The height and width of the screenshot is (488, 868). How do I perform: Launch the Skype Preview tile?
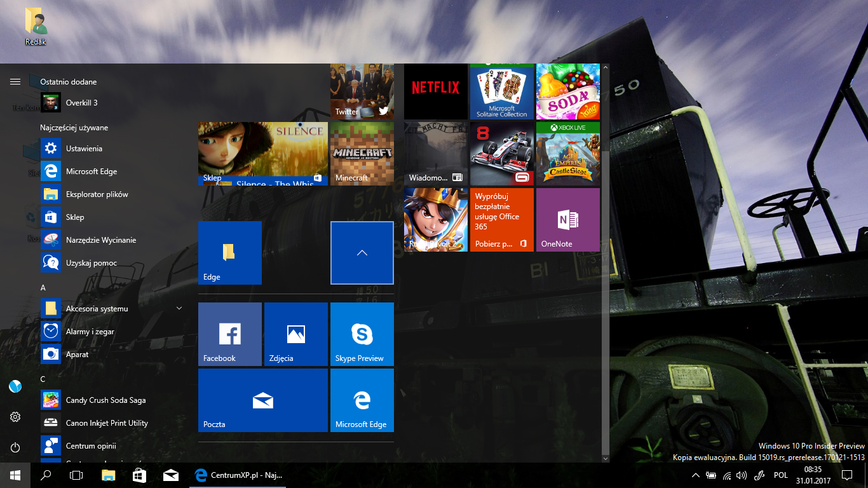point(362,334)
